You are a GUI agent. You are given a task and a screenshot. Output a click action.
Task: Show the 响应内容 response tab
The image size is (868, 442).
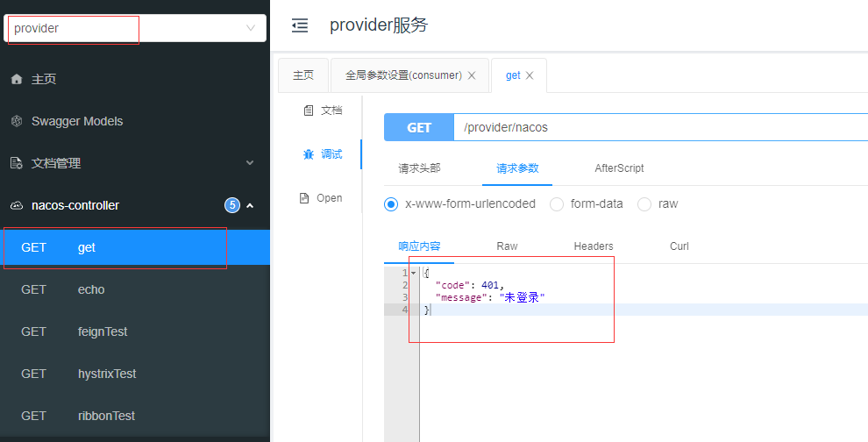419,246
